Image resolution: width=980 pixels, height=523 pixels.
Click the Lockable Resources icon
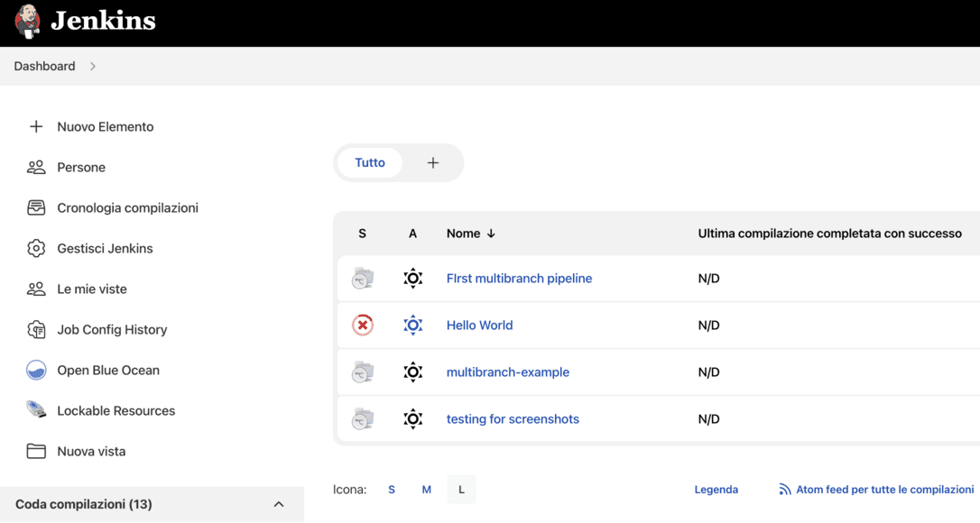36,410
